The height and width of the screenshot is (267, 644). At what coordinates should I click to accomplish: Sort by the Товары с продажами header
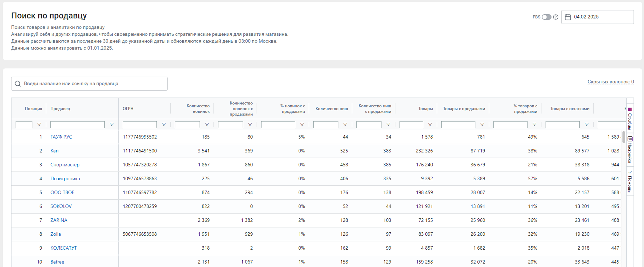tap(464, 109)
